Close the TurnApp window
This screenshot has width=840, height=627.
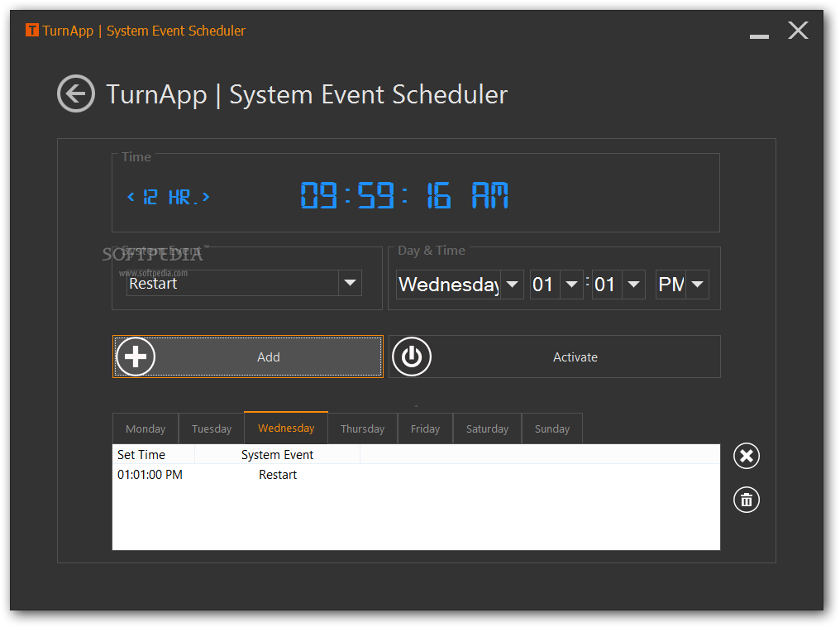(x=798, y=31)
